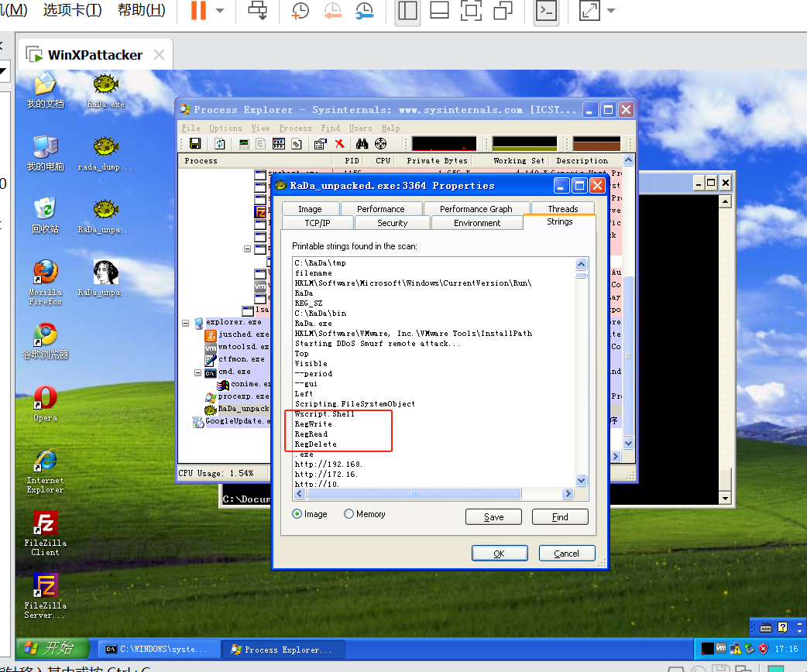Open dropdown next to stretch display icon
The image size is (807, 672).
point(611,10)
